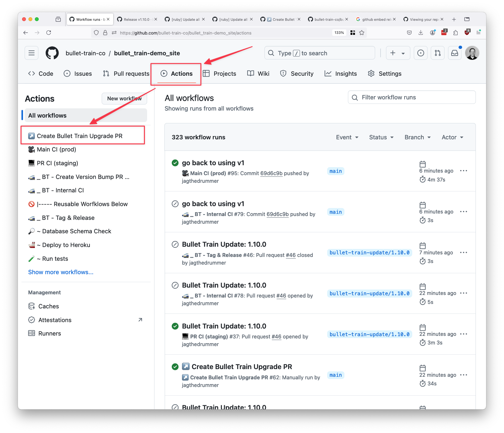Open the Code tab
504x433 pixels.
[41, 73]
